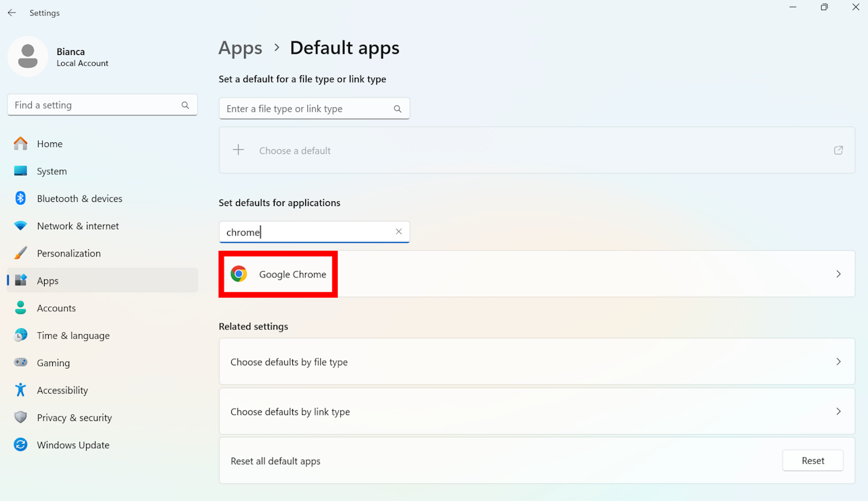868x501 pixels.
Task: Click the file type search magnifier icon
Action: 398,108
